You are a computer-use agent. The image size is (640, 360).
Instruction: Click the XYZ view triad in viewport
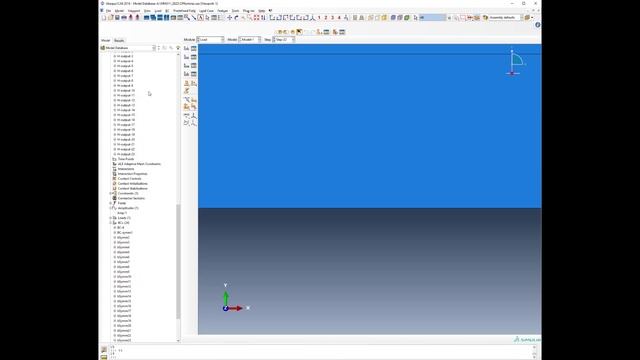click(x=236, y=298)
